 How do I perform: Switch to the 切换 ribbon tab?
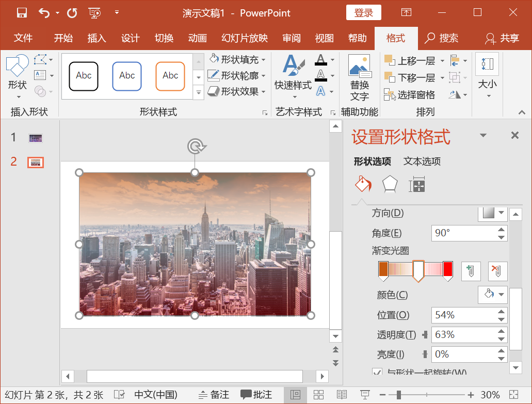(x=164, y=38)
